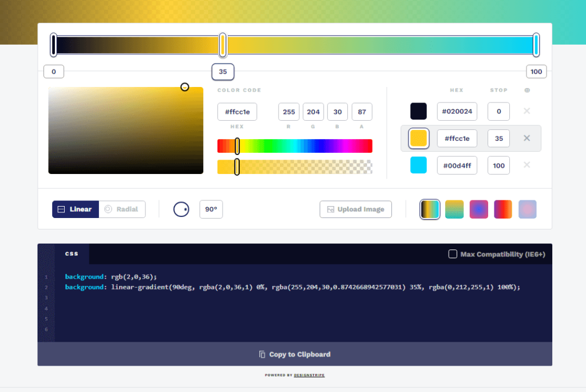
Task: Select the purple gradient preset
Action: pyautogui.click(x=478, y=209)
